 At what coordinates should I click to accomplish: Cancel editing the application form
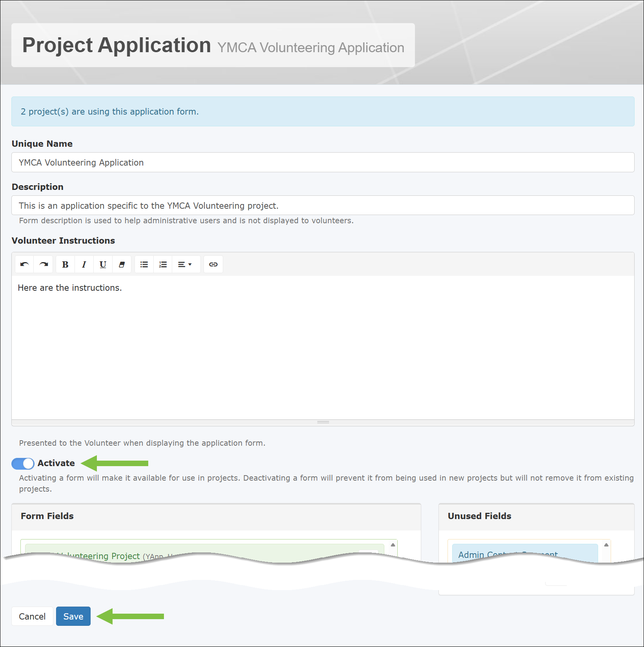coord(32,616)
